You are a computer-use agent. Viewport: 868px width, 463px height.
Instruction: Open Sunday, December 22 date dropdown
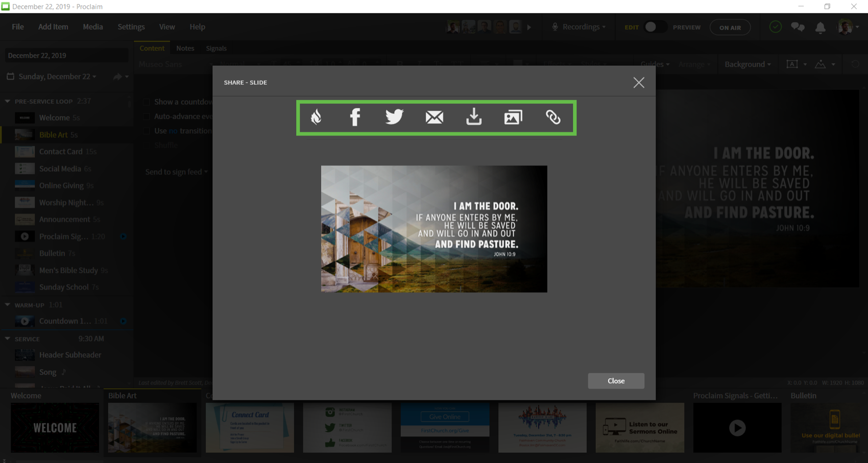point(52,77)
